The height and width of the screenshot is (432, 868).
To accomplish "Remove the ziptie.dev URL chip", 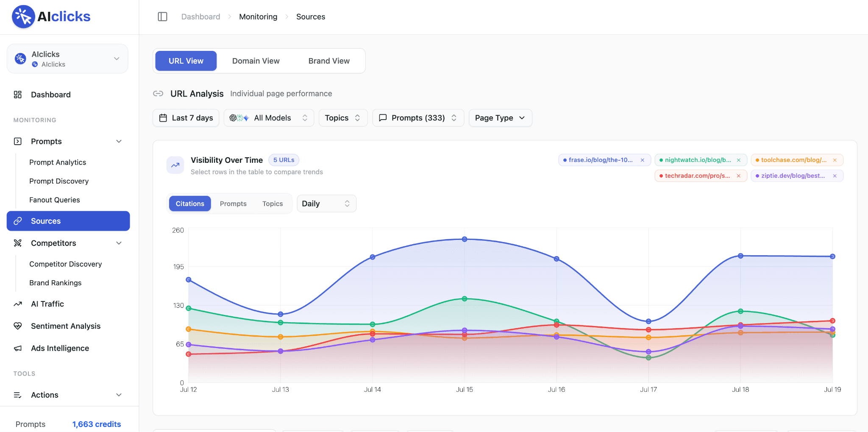I will (835, 176).
